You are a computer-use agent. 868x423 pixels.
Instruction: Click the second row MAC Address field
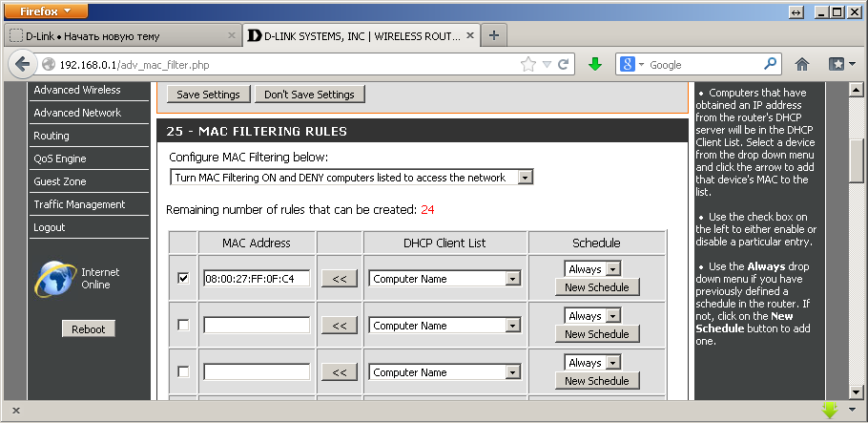257,326
